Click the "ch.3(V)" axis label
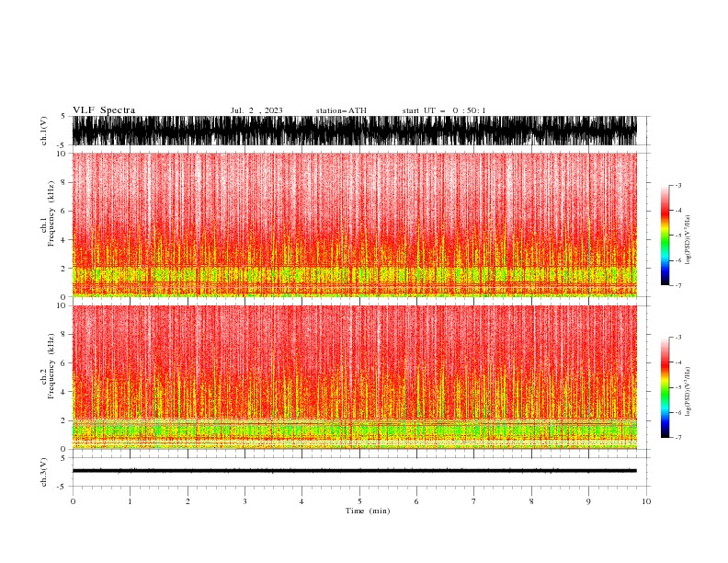The image size is (728, 563). click(x=44, y=472)
